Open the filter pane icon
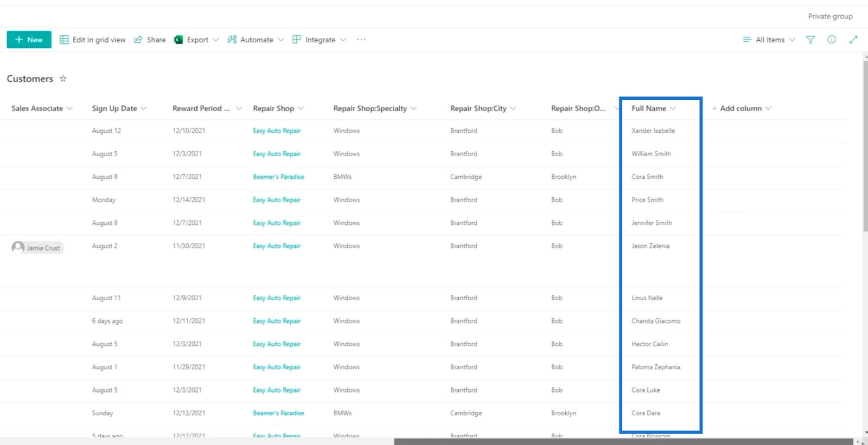The width and height of the screenshot is (868, 445). (x=810, y=40)
